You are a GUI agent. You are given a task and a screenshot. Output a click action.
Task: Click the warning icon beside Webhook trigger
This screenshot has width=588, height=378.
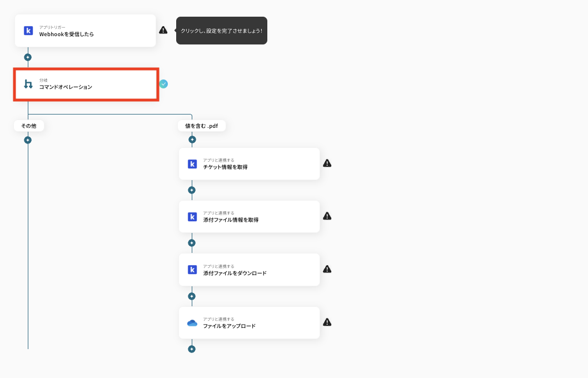coord(163,30)
